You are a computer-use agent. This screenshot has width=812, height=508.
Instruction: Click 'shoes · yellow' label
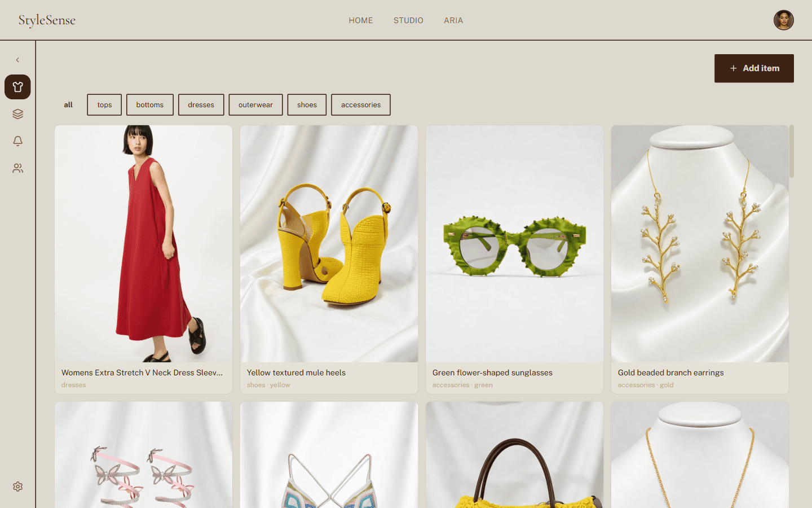tap(268, 385)
